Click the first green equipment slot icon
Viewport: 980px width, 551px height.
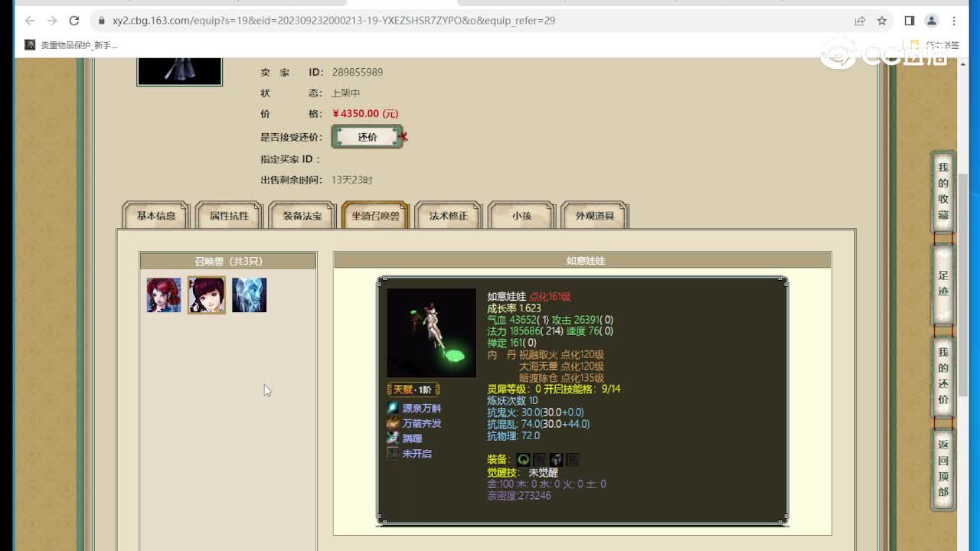[x=523, y=460]
